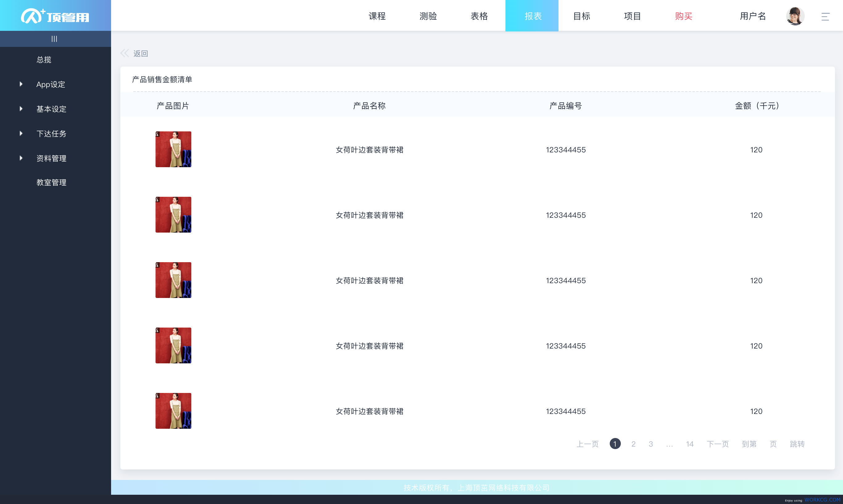Go to page 3

point(651,444)
